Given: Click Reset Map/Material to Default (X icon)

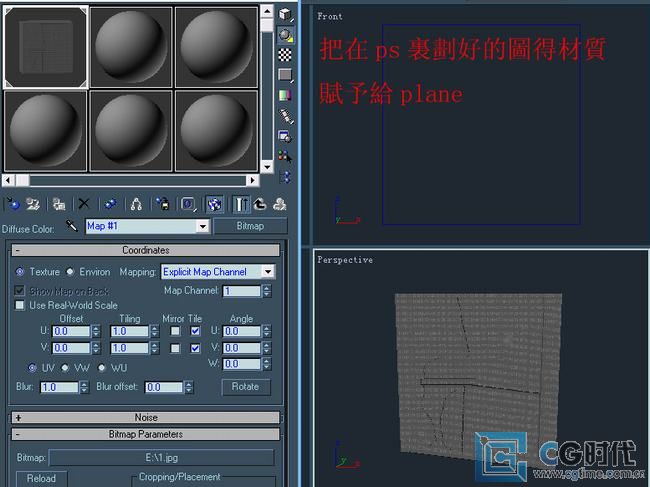Looking at the screenshot, I should (84, 204).
